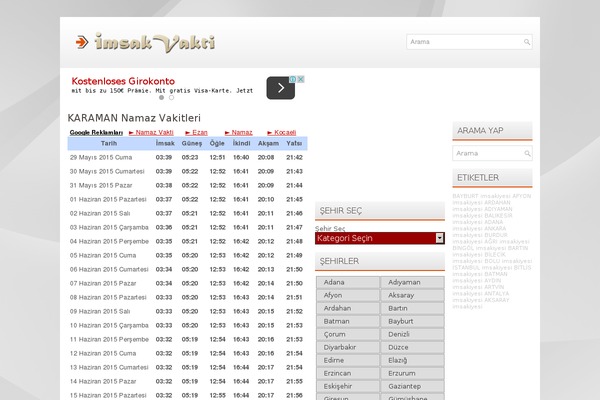Select the Adana city button

click(348, 282)
